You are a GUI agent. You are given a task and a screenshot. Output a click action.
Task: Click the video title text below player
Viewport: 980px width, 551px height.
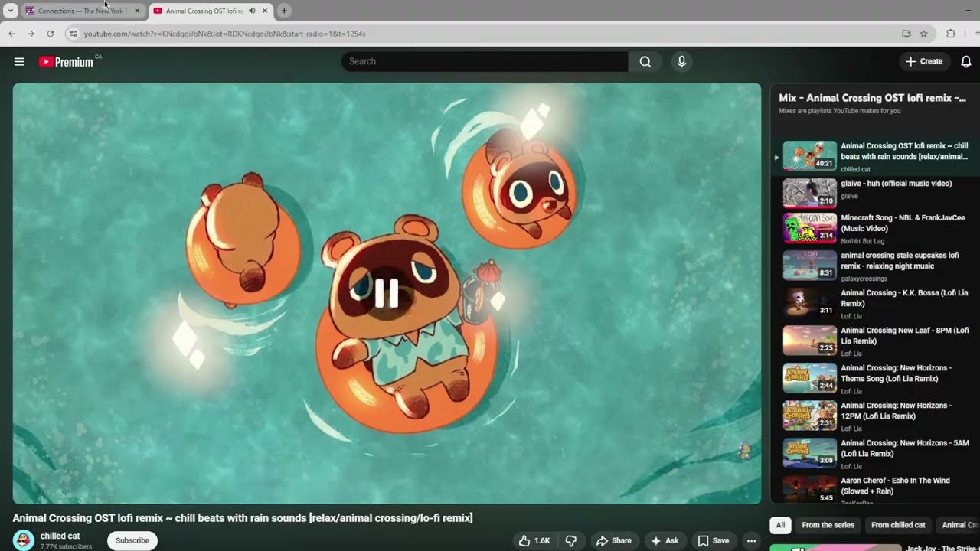point(243,518)
